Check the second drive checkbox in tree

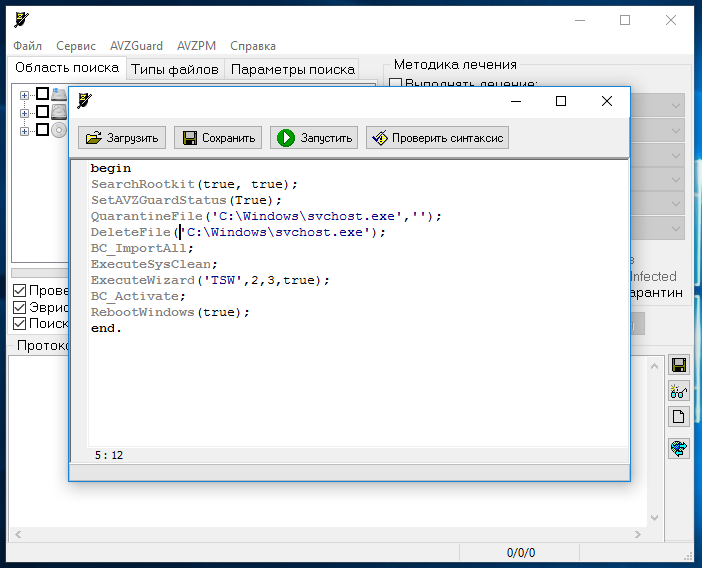click(43, 111)
